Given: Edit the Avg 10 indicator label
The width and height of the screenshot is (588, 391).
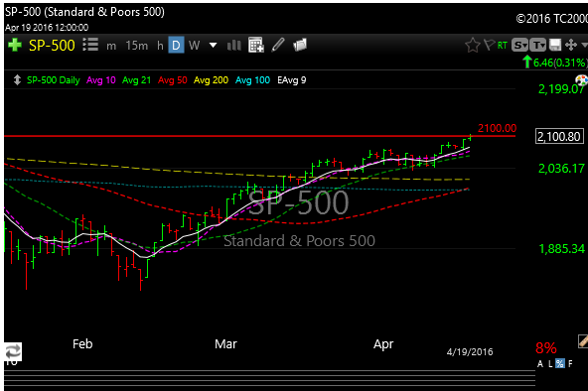Looking at the screenshot, I should [x=101, y=80].
